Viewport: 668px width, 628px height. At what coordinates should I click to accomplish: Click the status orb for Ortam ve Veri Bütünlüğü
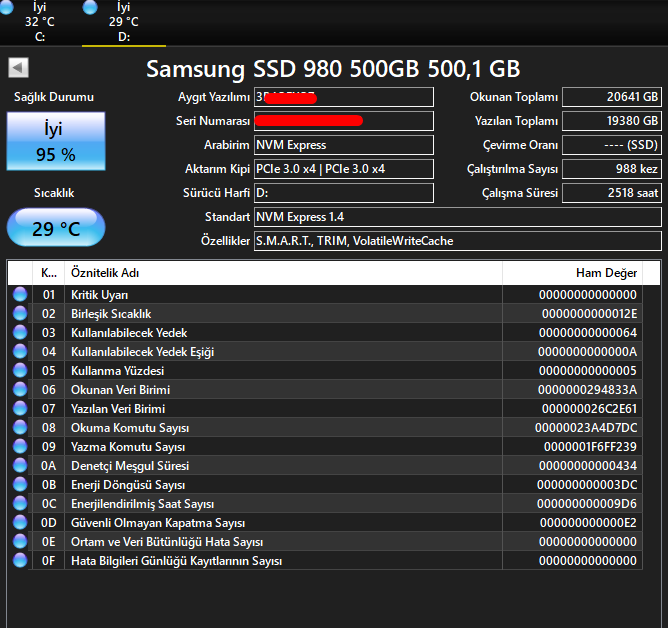click(20, 542)
